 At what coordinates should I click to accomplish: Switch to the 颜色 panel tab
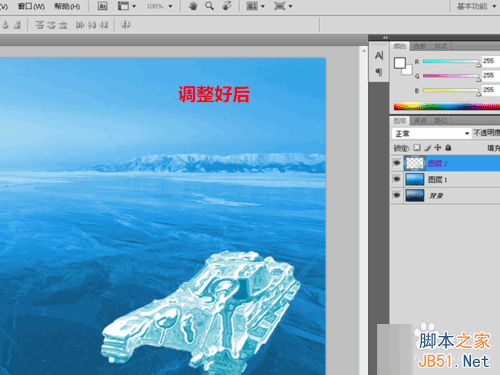pos(400,46)
